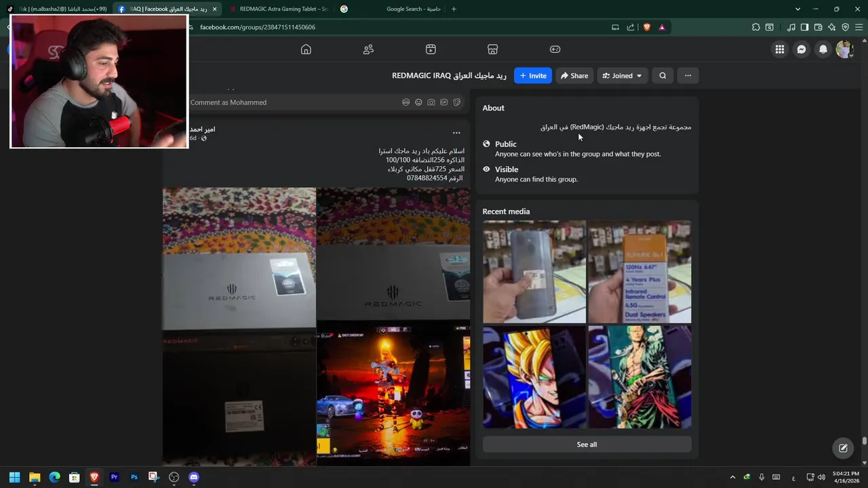Insert an avatar sticker in the comment
This screenshot has width=868, height=488.
click(406, 102)
